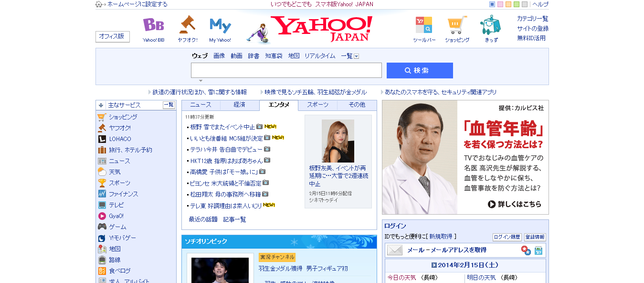The height and width of the screenshot is (283, 644).
Task: Click the Y!Mobage icon in sidebar
Action: tap(102, 238)
